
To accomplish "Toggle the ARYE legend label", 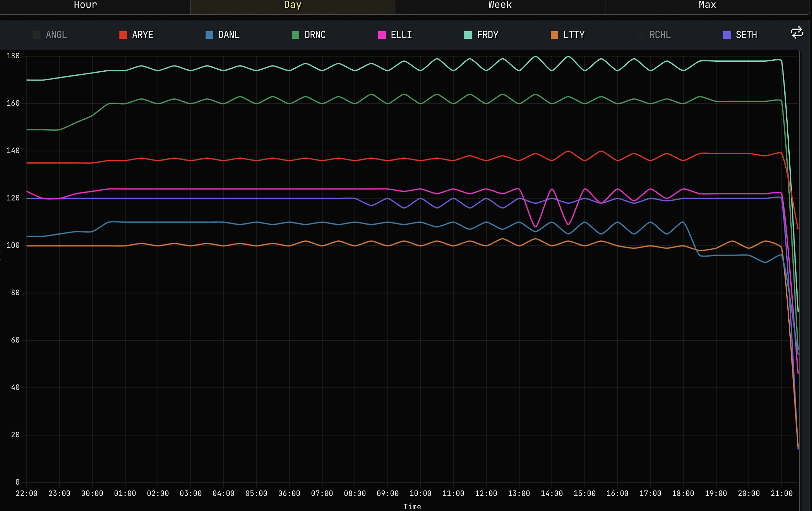I will [143, 35].
